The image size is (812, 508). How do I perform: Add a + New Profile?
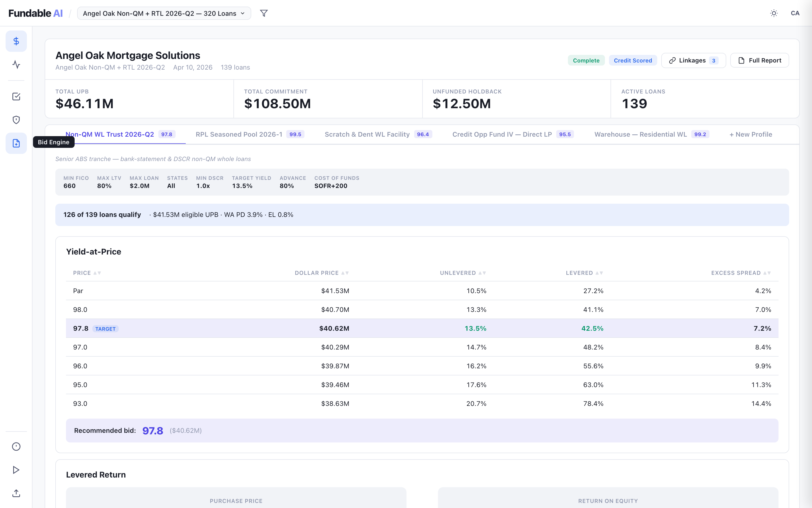751,134
